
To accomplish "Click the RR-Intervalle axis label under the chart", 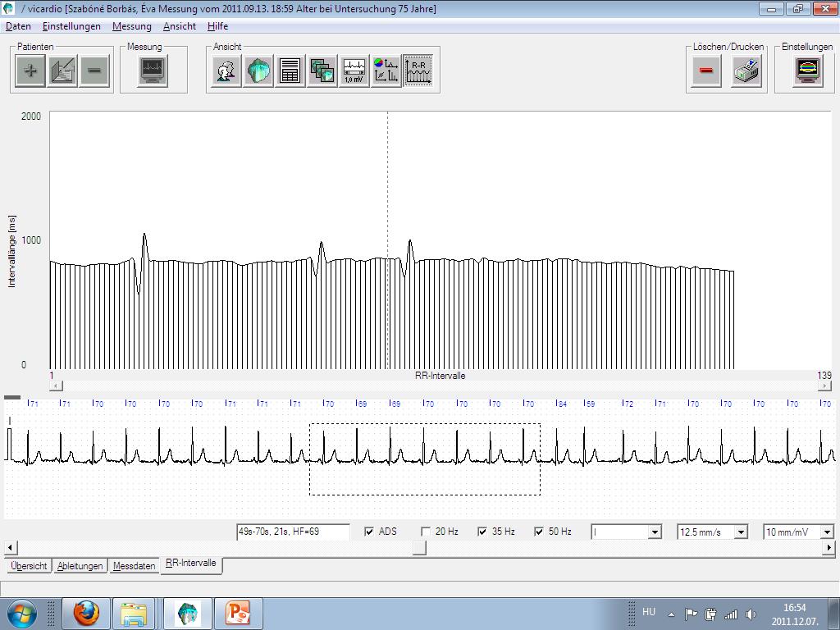I will pos(441,376).
